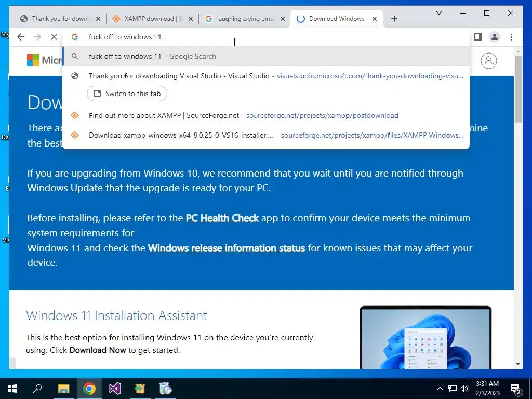Click the Windows 11 laptop image
This screenshot has height=399, width=532.
pyautogui.click(x=425, y=337)
